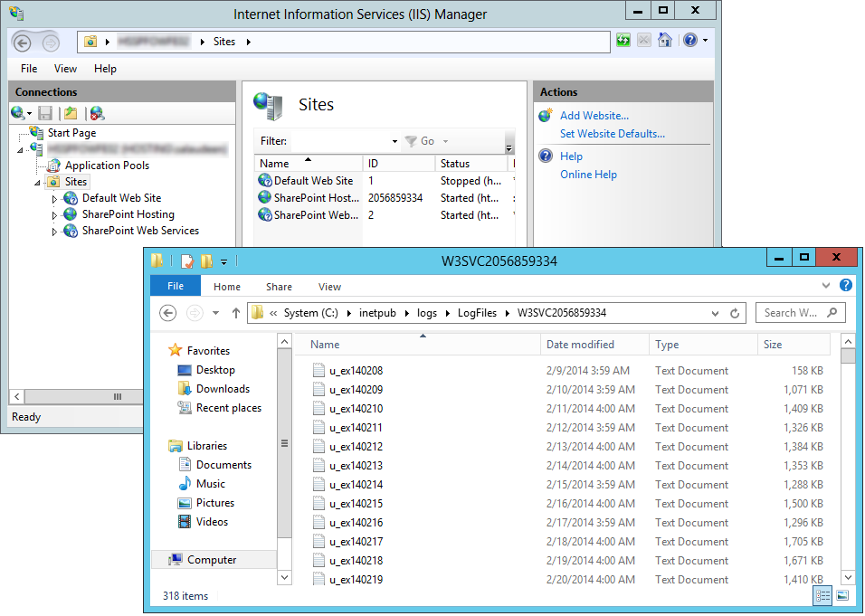Click the Explorer Back arrow button
865x616 pixels.
tap(167, 313)
